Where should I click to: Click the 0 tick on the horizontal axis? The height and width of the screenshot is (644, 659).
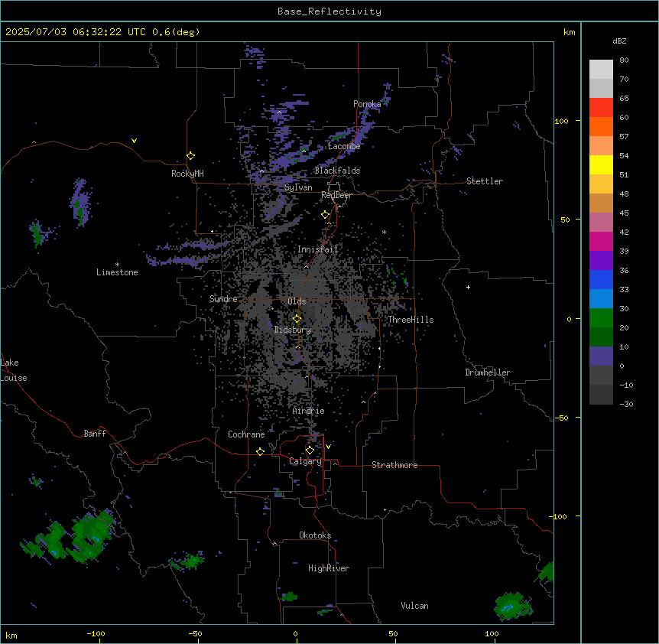point(295,633)
